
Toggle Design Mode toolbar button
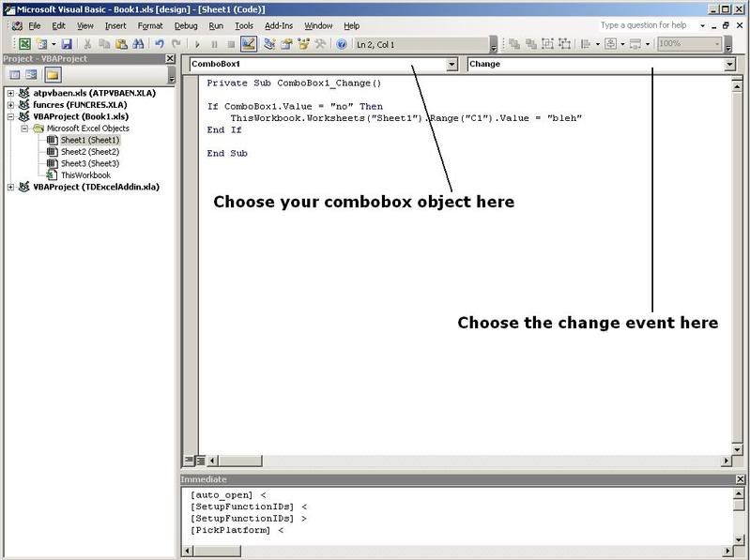(248, 44)
